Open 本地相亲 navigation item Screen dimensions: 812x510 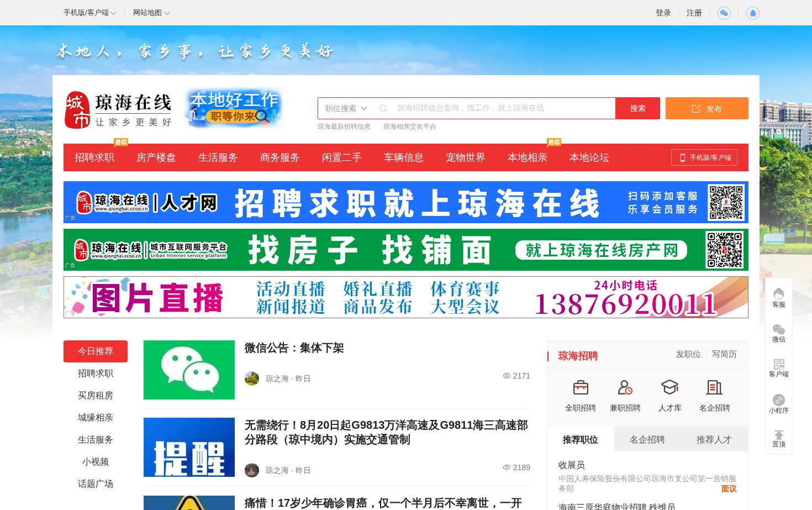click(528, 157)
